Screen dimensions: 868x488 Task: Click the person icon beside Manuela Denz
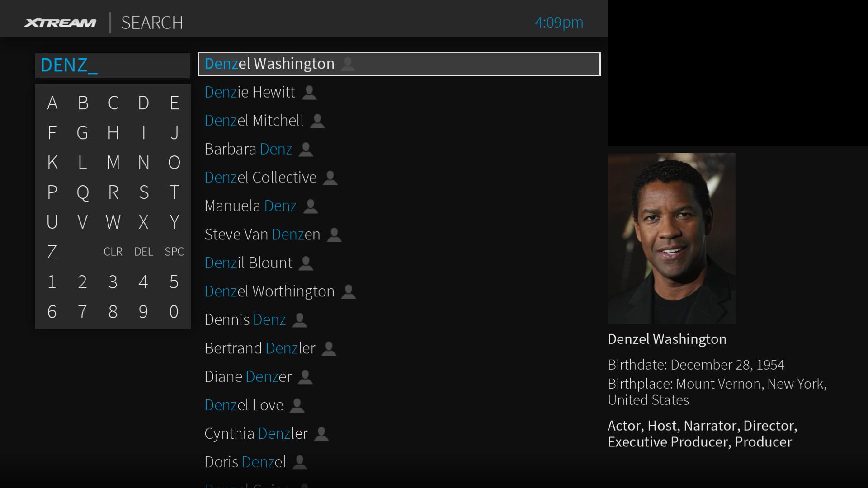(x=311, y=206)
